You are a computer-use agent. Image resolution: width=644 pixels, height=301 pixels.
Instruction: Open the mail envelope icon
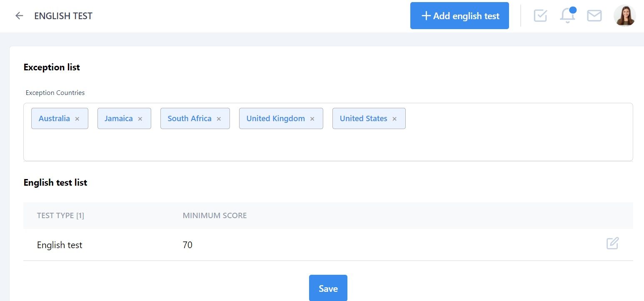[594, 16]
